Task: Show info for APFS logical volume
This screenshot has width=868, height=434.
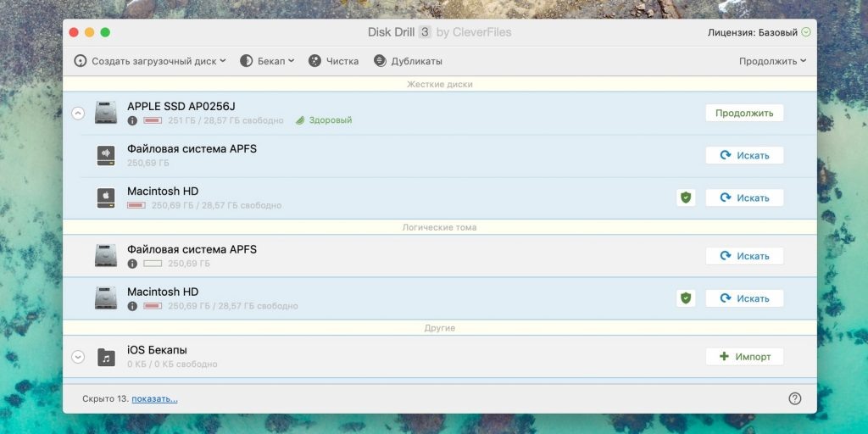Action: click(132, 264)
